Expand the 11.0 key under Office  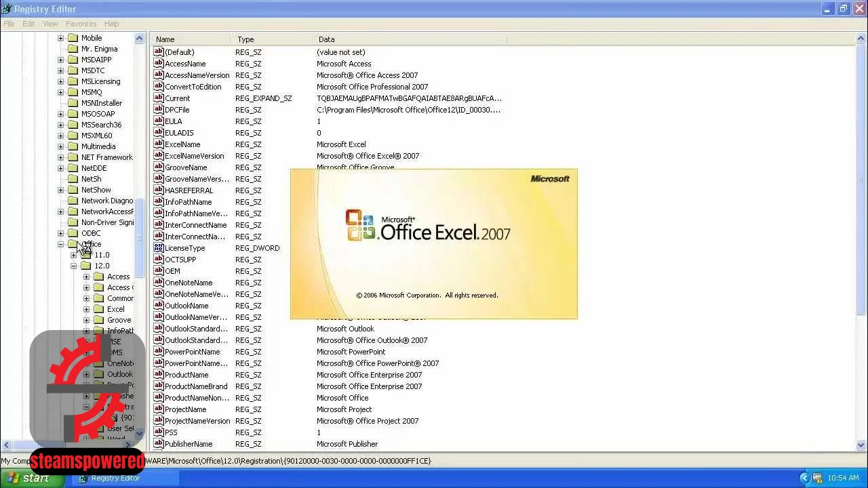[73, 255]
